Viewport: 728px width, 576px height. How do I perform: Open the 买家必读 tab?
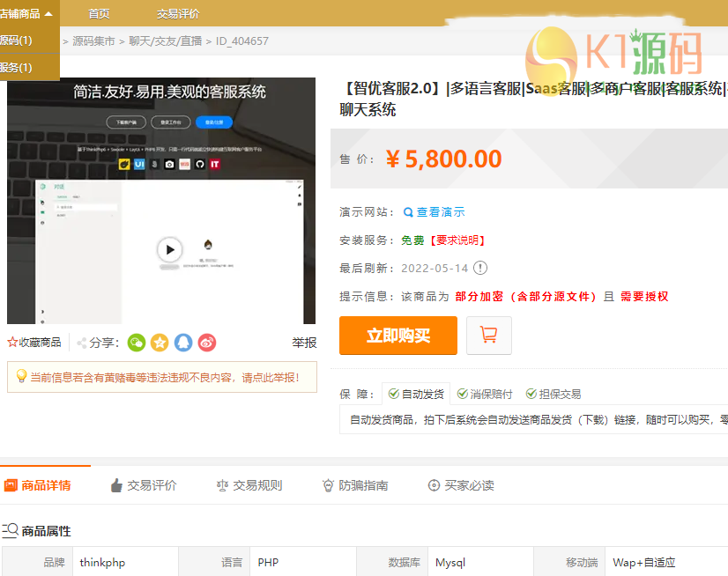click(x=461, y=485)
